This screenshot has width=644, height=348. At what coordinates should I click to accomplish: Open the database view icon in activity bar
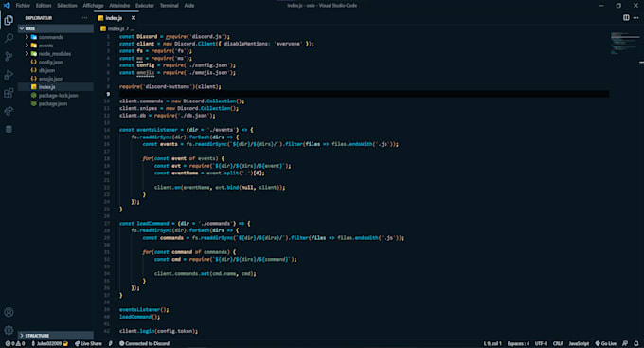coord(9,129)
